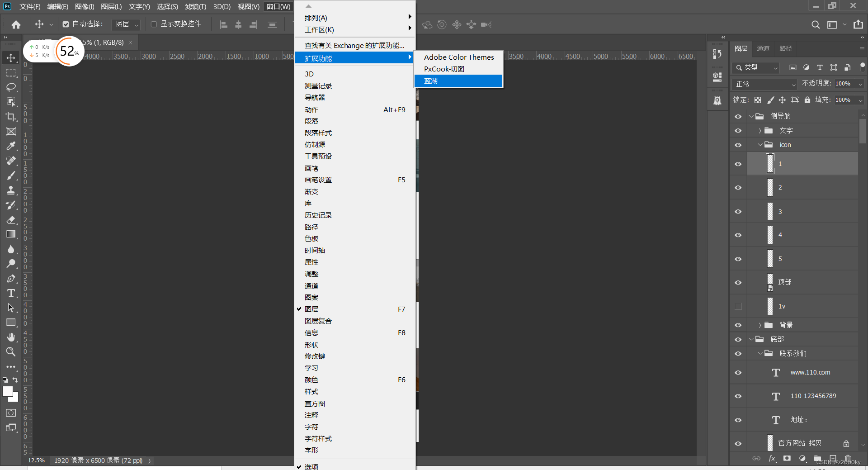Click the opacity 100% field
The height and width of the screenshot is (470, 868).
pyautogui.click(x=844, y=84)
